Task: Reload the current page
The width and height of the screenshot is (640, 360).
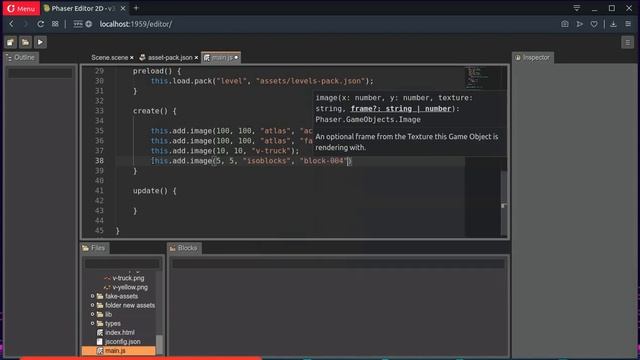Action: pos(40,24)
